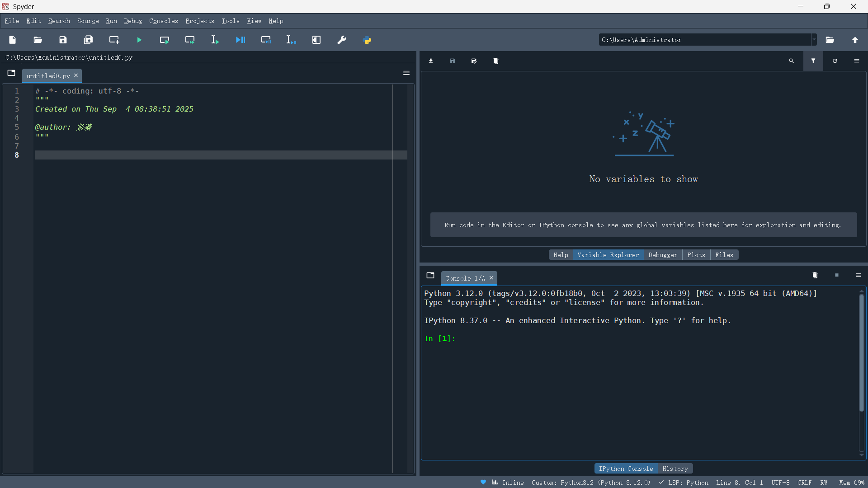The height and width of the screenshot is (488, 868).
Task: Toggle the RW read-write state
Action: pos(824,483)
